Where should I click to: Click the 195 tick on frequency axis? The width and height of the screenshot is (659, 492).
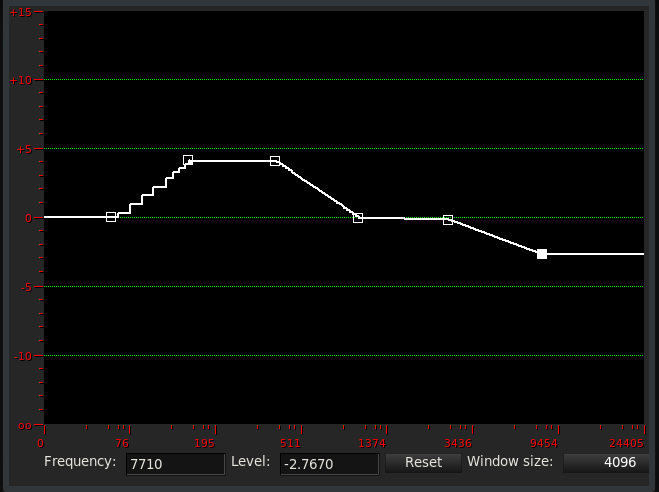pyautogui.click(x=204, y=443)
